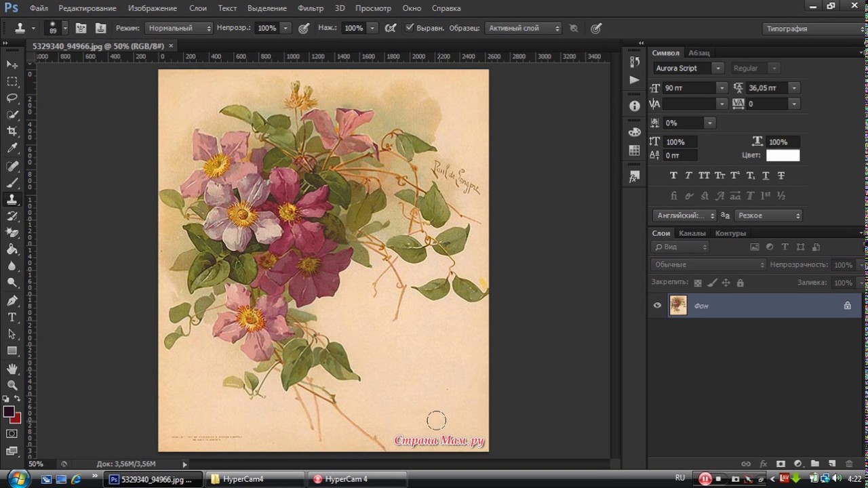Image resolution: width=868 pixels, height=488 pixels.
Task: Select the Rectangular Marquee tool
Action: (12, 81)
